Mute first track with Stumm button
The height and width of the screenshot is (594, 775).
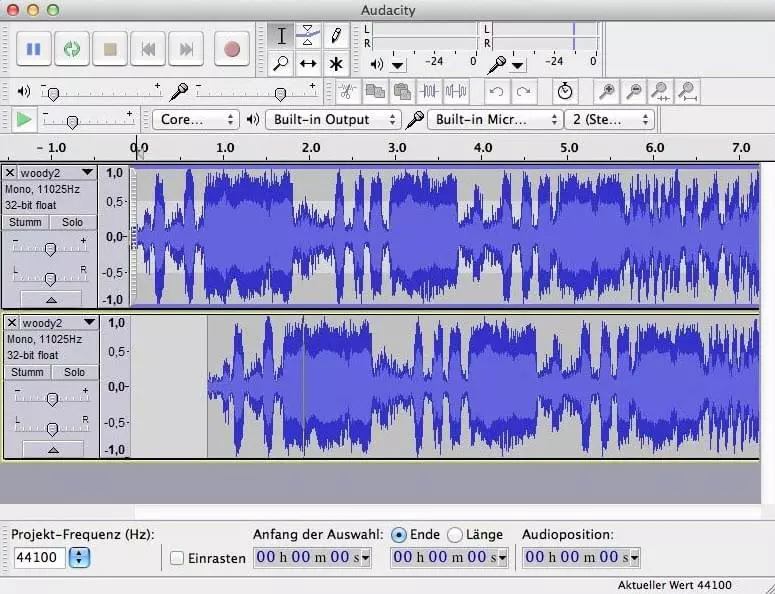pyautogui.click(x=25, y=222)
